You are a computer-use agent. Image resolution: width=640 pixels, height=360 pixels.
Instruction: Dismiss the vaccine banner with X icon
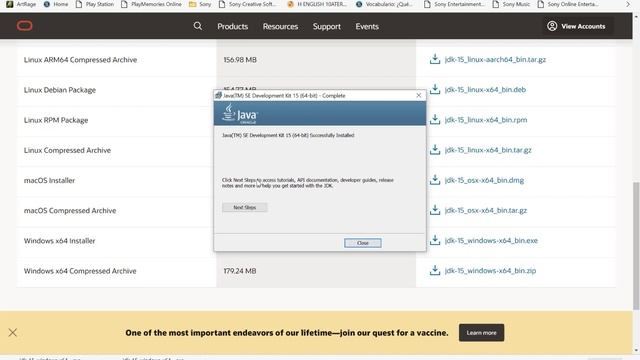[13, 333]
